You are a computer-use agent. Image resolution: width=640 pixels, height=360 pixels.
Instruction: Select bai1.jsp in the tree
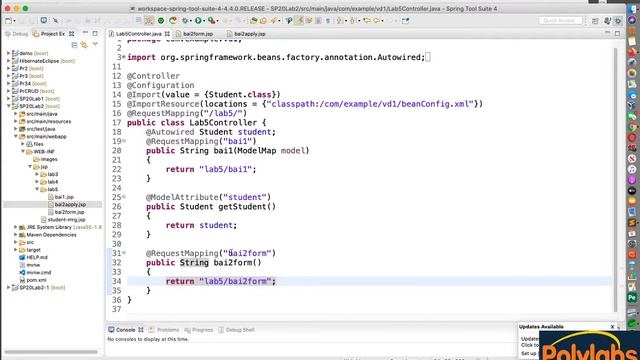tap(61, 197)
